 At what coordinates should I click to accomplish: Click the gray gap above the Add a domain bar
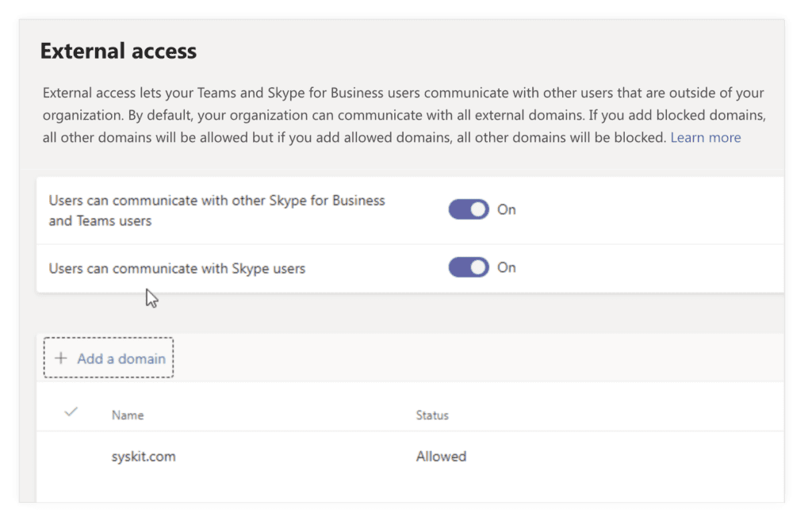[409, 313]
